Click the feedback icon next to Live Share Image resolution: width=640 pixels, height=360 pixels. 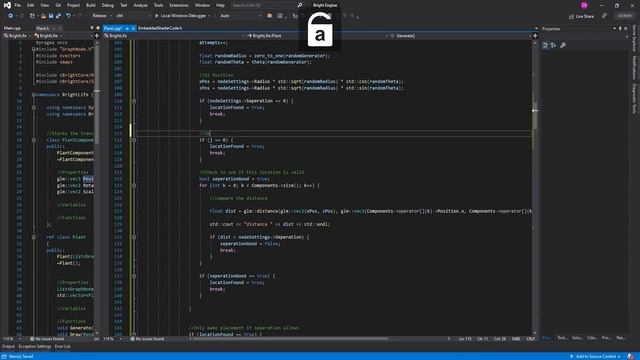(604, 16)
